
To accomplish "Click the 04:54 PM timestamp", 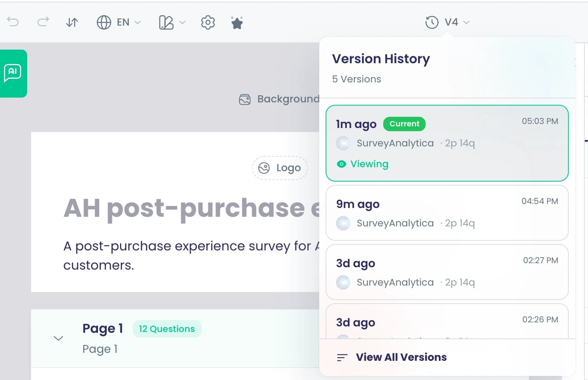I will pos(540,201).
